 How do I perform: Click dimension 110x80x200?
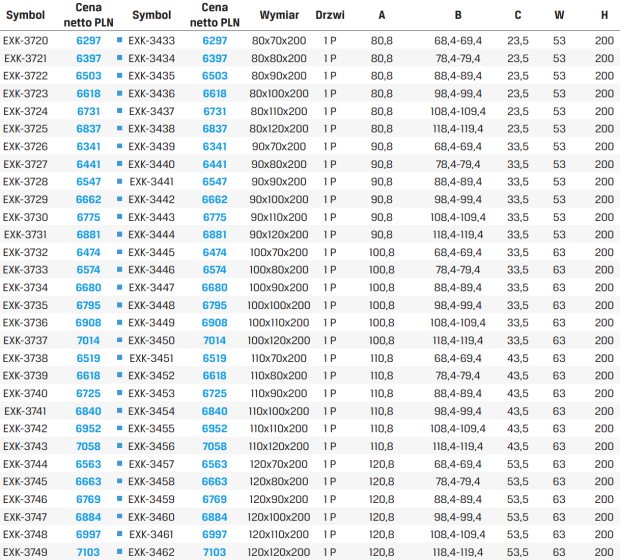coord(279,376)
